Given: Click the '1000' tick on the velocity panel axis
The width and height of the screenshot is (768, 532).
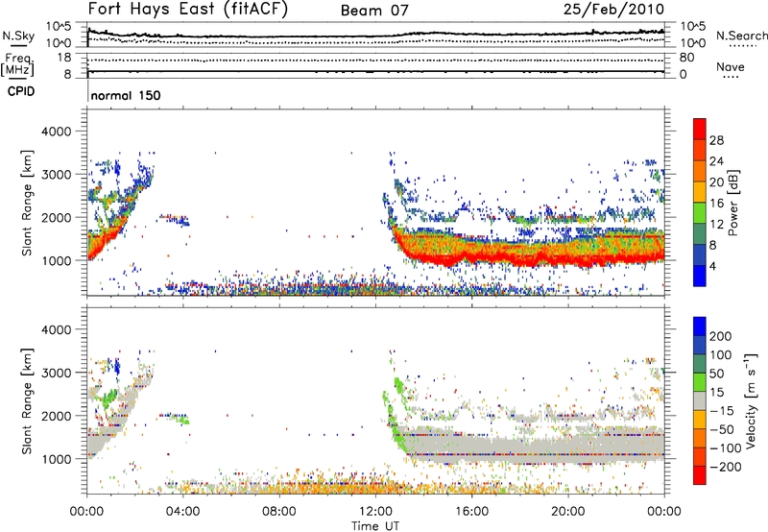Looking at the screenshot, I should coord(57,459).
